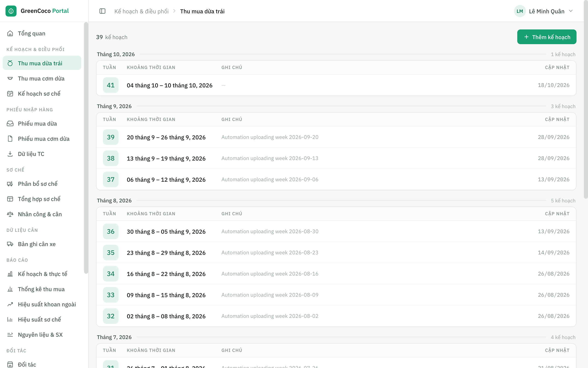Open the week 39 plan row badge
588x368 pixels.
tap(110, 137)
